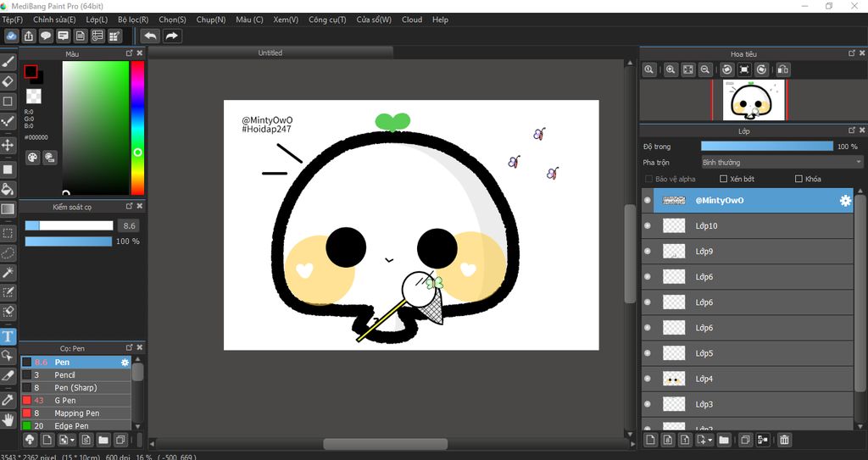
Task: Select the Magic Wand tool
Action: tap(8, 272)
